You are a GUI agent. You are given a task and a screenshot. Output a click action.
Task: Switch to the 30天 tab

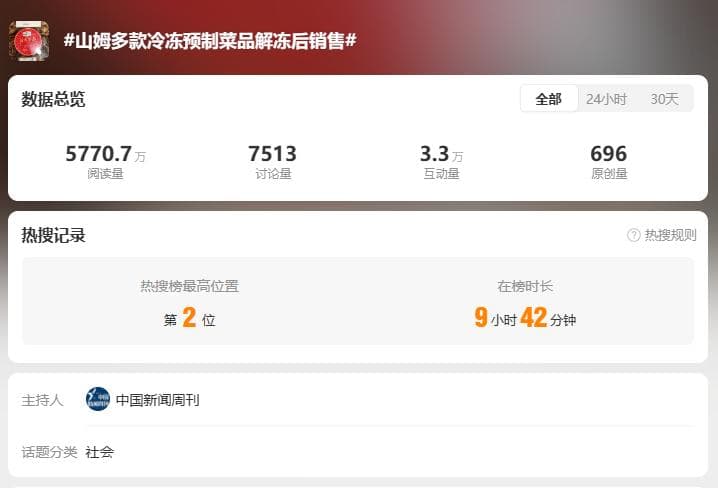pos(664,99)
